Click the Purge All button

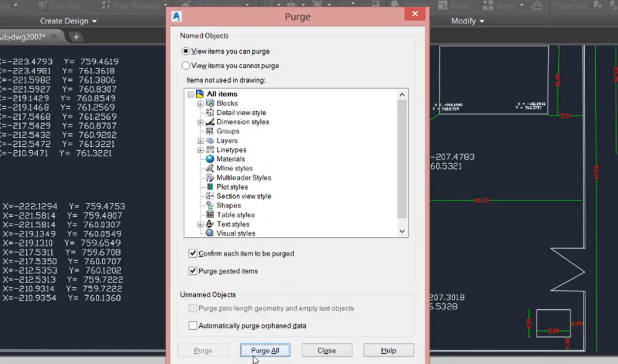pos(265,350)
